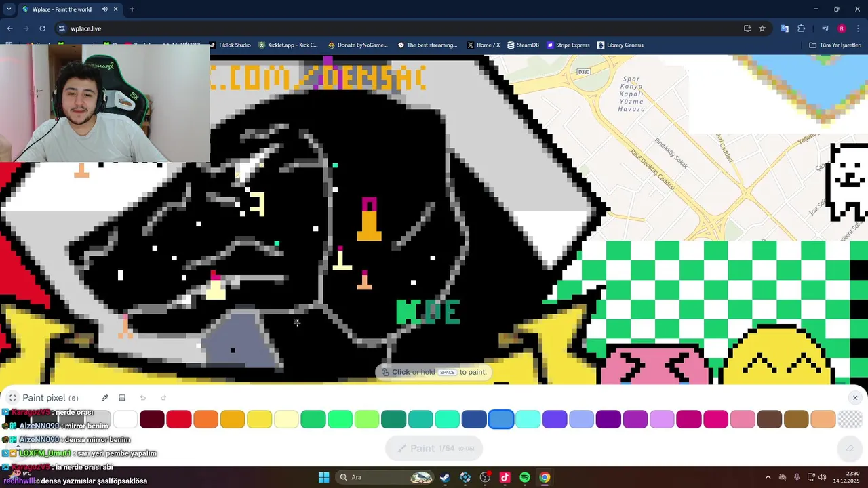Open the TikTok Studio bookmark
868x488 pixels.
click(x=230, y=45)
